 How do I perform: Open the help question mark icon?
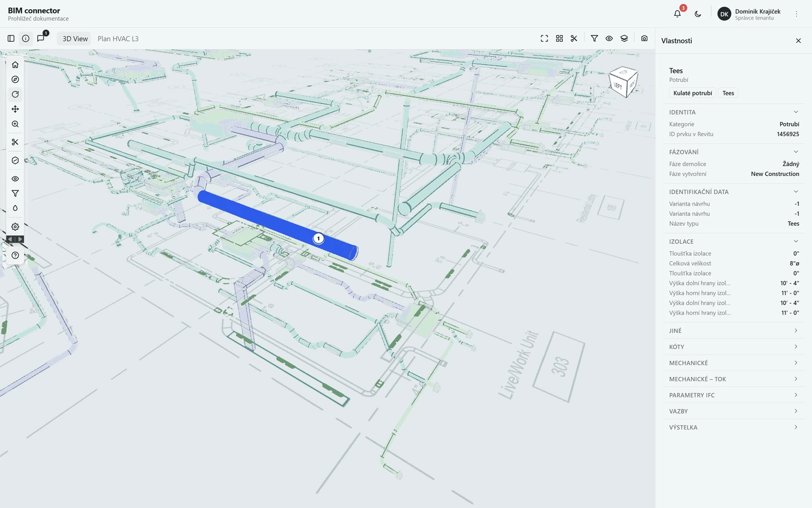pyautogui.click(x=15, y=256)
